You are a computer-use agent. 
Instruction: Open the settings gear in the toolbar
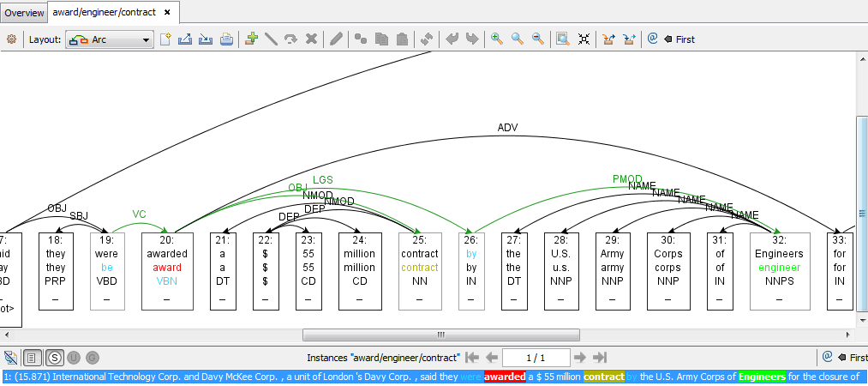(12, 39)
